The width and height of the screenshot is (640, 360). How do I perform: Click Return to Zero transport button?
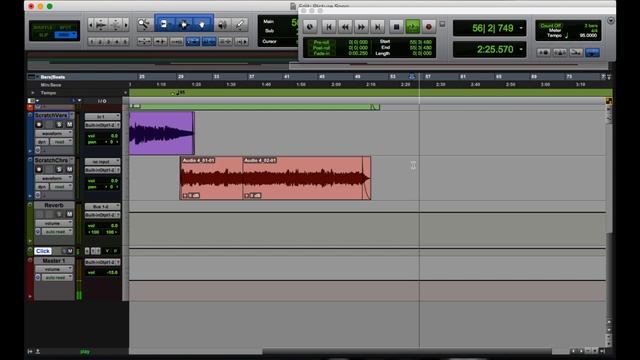point(329,27)
